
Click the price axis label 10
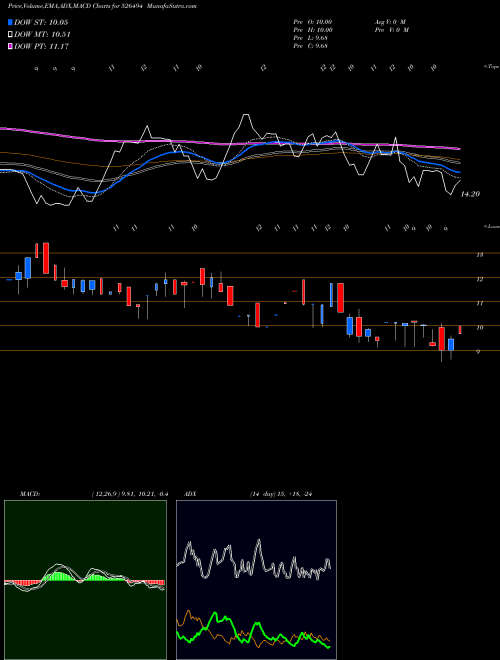479,327
